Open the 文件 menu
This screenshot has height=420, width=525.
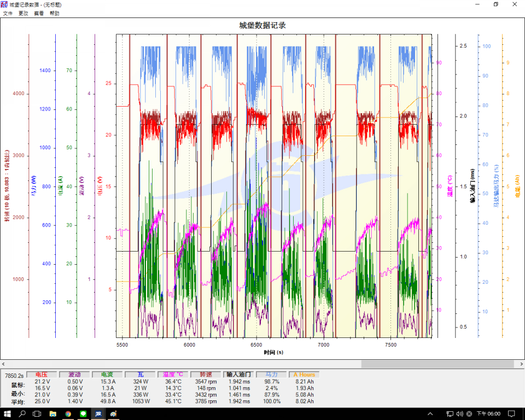pyautogui.click(x=8, y=13)
